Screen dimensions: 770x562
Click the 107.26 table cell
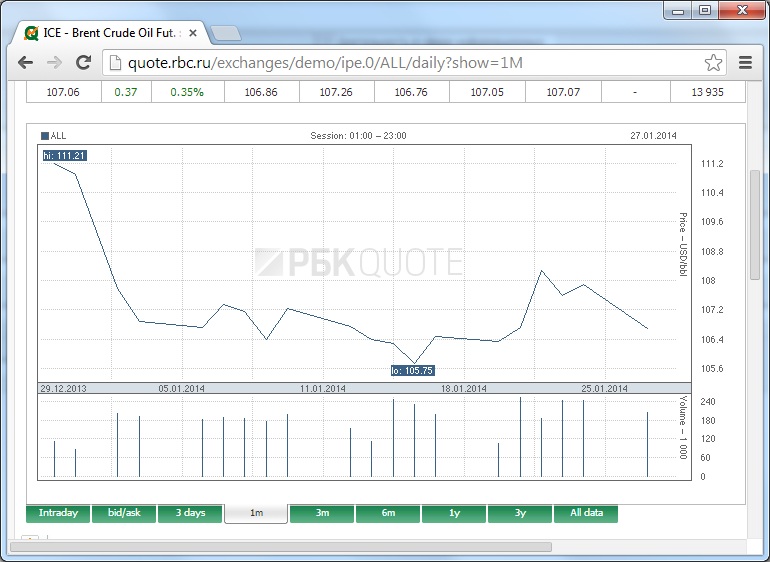click(x=336, y=92)
